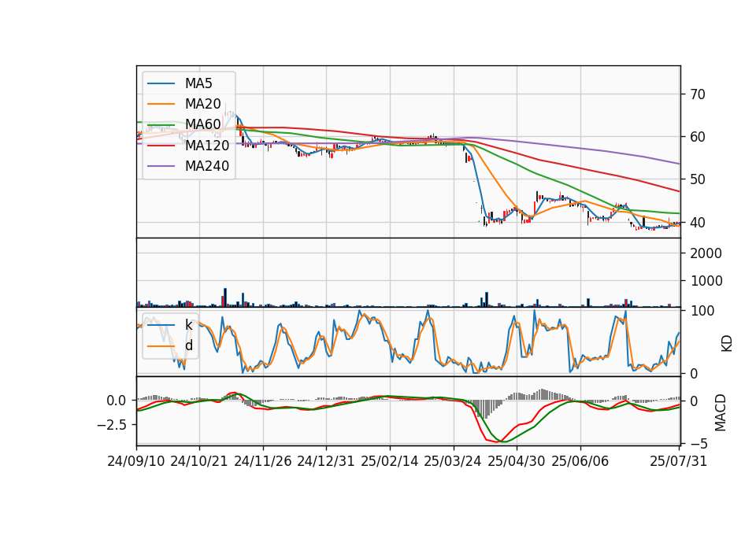Click the MA120 legend label

[207, 146]
